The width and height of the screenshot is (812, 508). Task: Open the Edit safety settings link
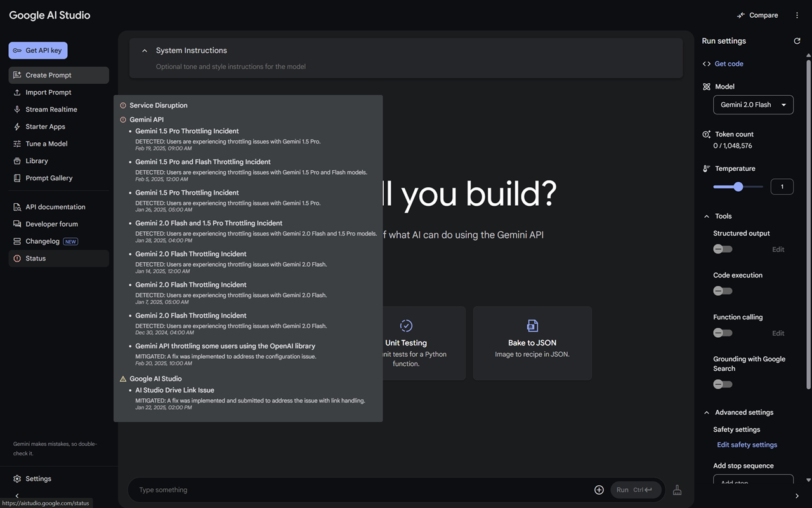coord(747,445)
